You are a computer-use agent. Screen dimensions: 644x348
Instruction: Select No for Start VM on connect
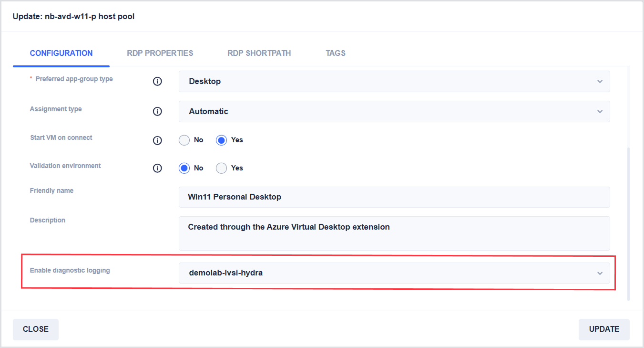click(x=184, y=140)
